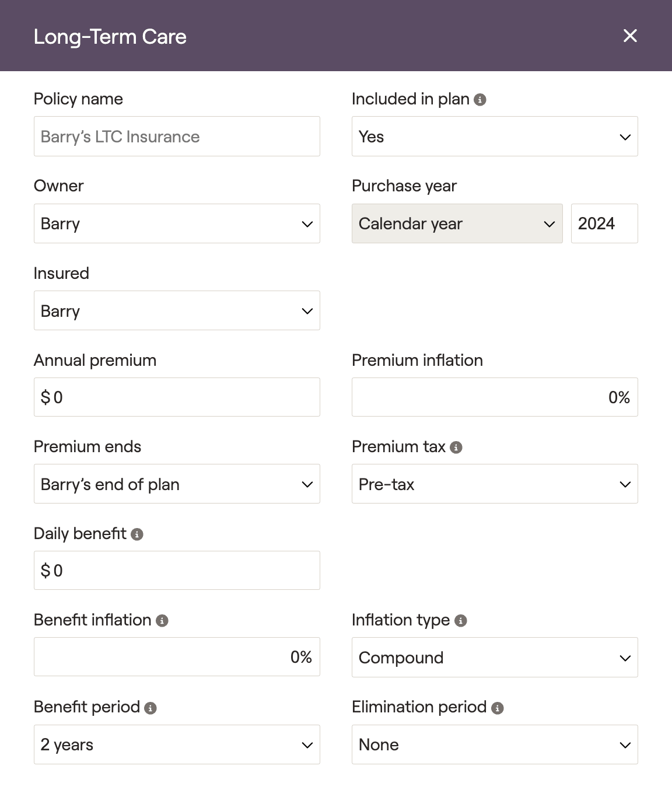Click the Premium tax info icon
672x790 pixels.
456,448
